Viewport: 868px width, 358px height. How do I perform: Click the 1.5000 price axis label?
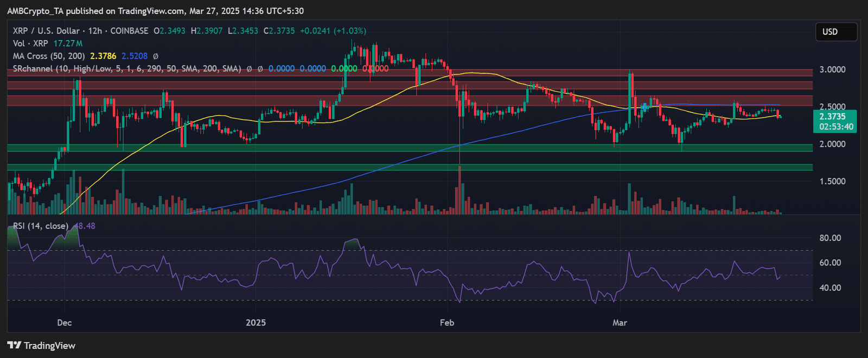(832, 182)
